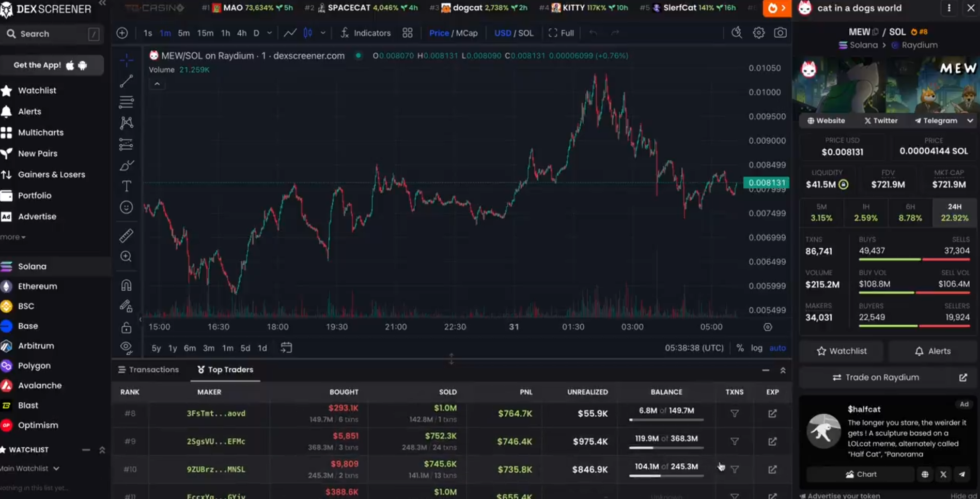
Task: Expand the social links dropdown beside Telegram
Action: [x=970, y=120]
